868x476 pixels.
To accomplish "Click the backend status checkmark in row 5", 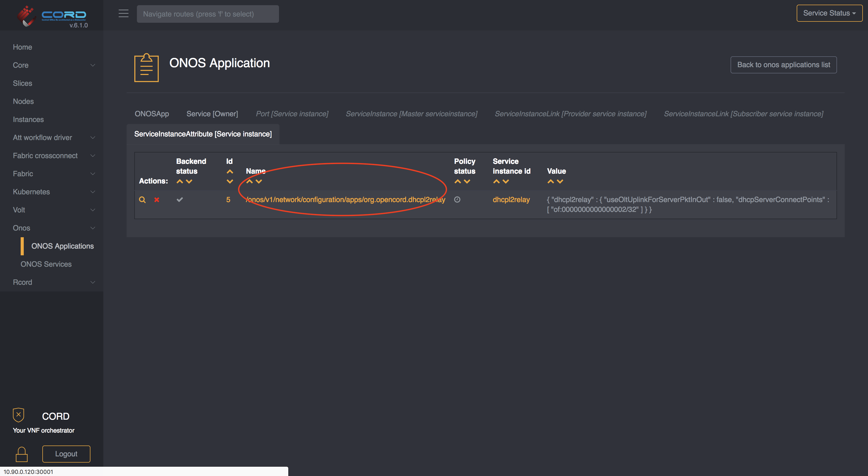I will point(180,199).
